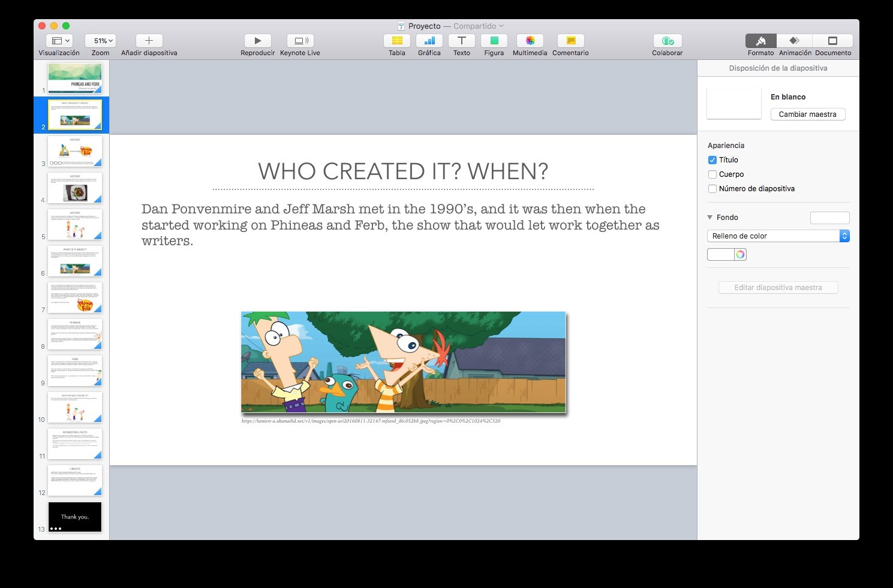This screenshot has width=893, height=588.
Task: Click Editar diapositiva maestra button
Action: (x=778, y=288)
